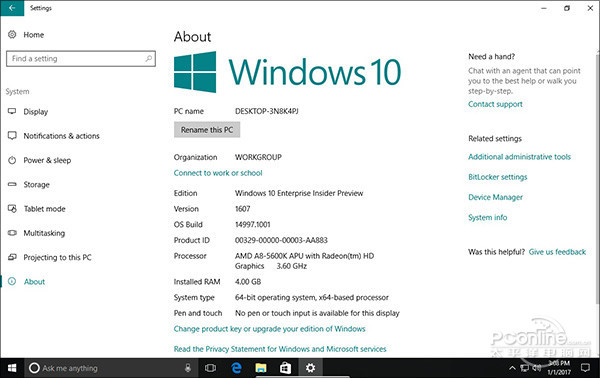Go back using the Settings back arrow

click(x=12, y=8)
